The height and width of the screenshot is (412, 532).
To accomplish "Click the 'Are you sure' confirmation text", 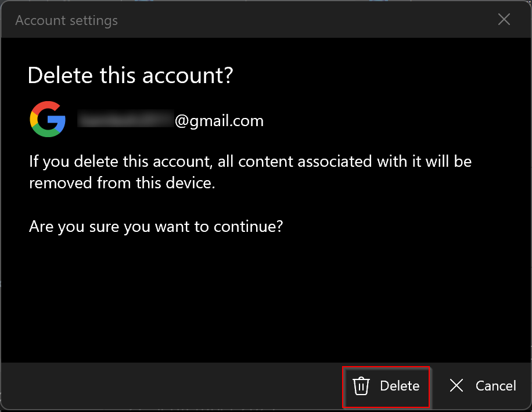I will point(155,227).
